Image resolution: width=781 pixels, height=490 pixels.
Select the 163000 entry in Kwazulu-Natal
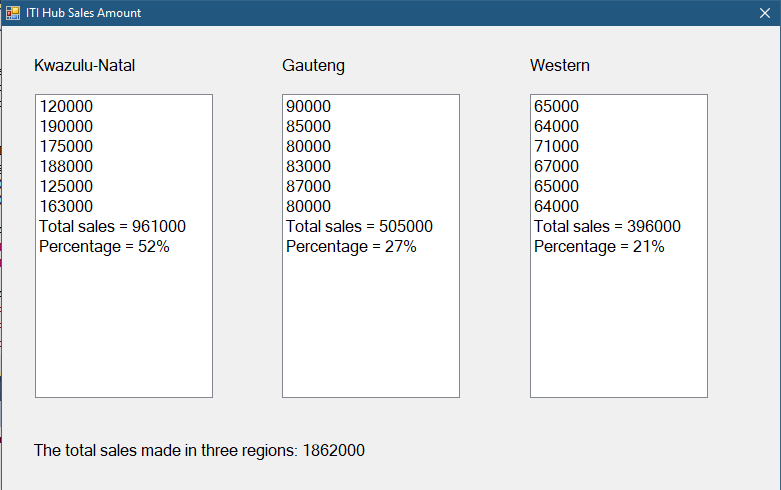[66, 207]
